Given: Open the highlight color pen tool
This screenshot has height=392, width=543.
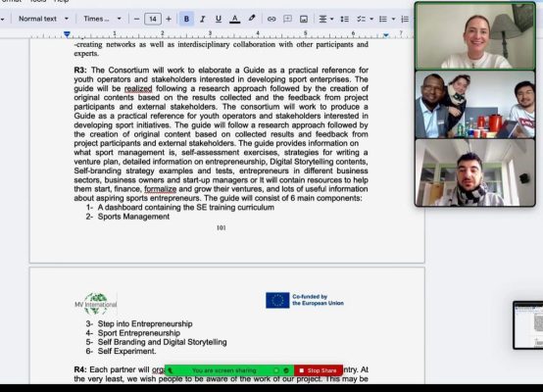Looking at the screenshot, I should [252, 19].
